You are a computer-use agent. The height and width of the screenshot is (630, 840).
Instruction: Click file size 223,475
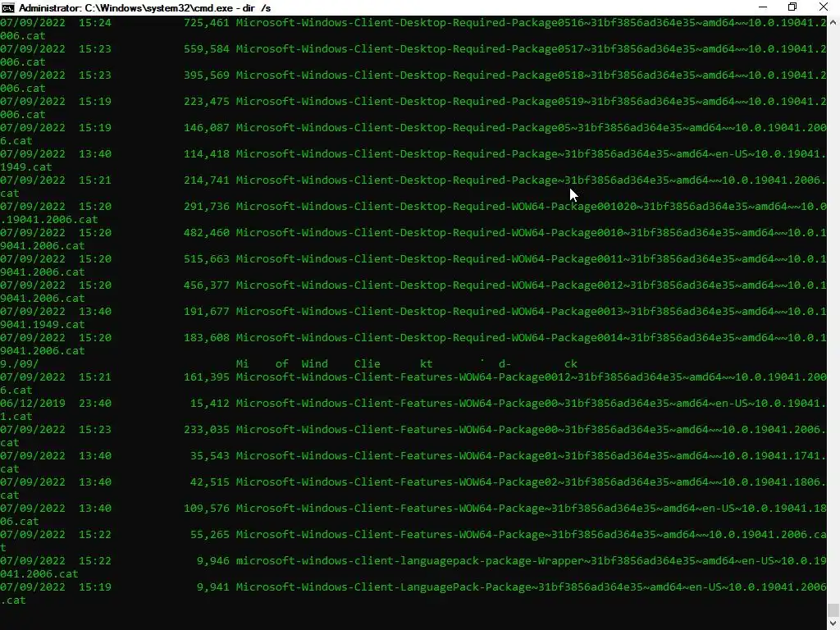(206, 102)
